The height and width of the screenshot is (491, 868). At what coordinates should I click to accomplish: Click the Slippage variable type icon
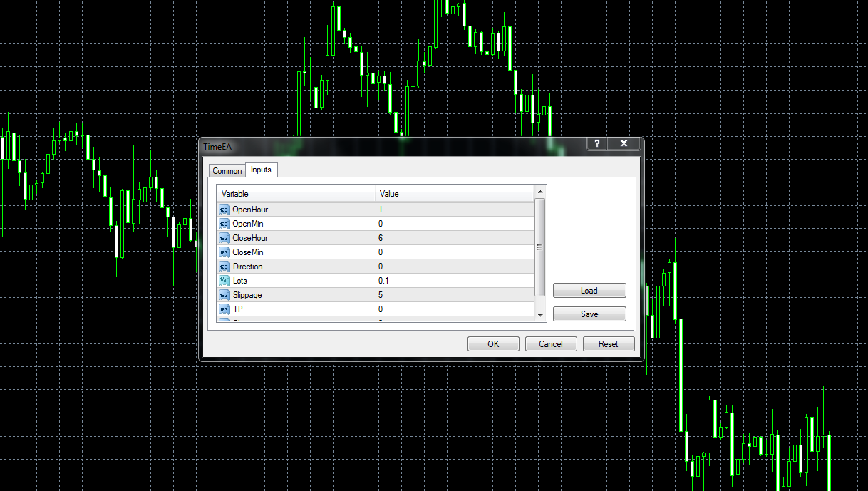pos(224,295)
